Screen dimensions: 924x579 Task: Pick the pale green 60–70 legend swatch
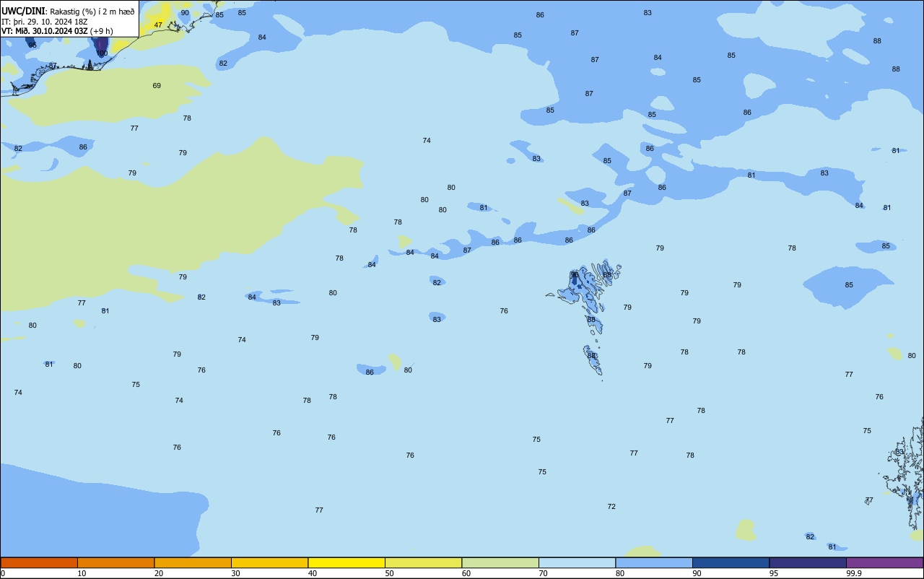[500, 562]
